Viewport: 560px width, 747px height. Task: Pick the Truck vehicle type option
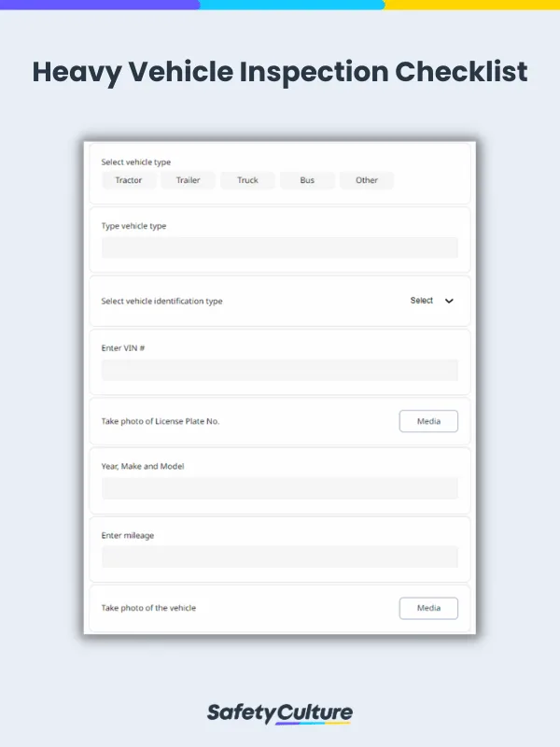pyautogui.click(x=246, y=180)
